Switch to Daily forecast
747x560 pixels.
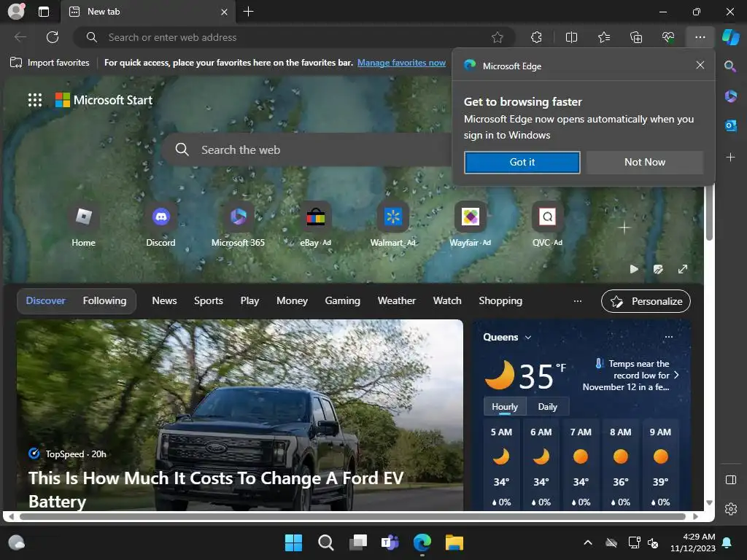point(547,407)
